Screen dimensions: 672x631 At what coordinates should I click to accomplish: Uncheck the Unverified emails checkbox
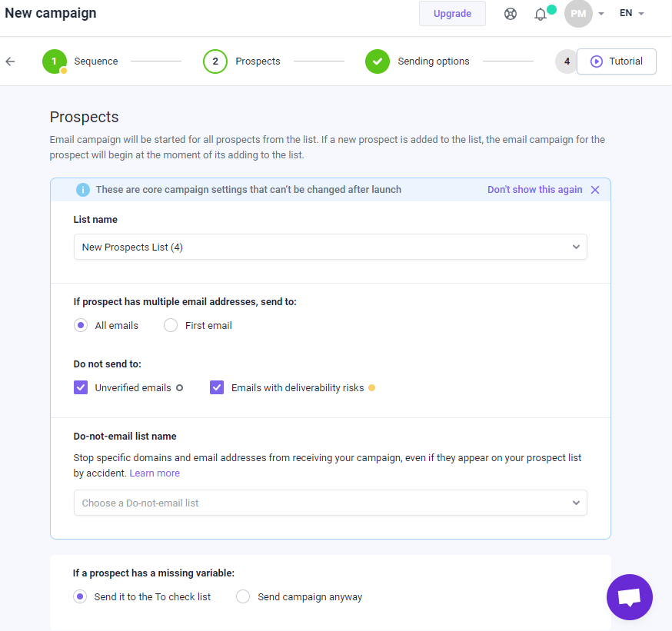81,387
